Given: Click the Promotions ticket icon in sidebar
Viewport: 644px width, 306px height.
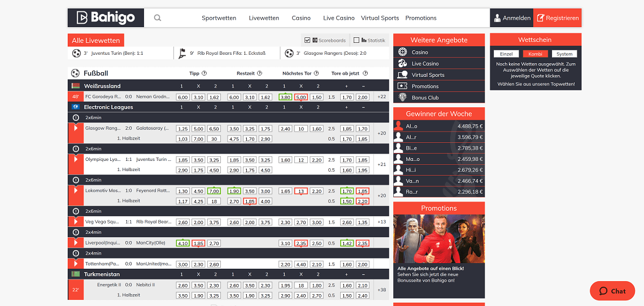Looking at the screenshot, I should (x=402, y=86).
